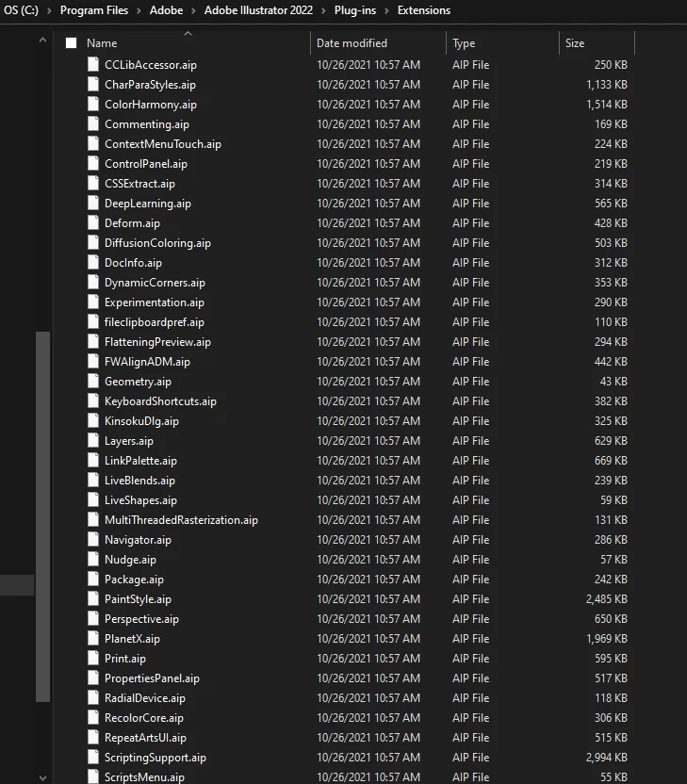Click the file icon beside PaintStyle.aip
Screen dimensions: 687x784
pos(93,598)
